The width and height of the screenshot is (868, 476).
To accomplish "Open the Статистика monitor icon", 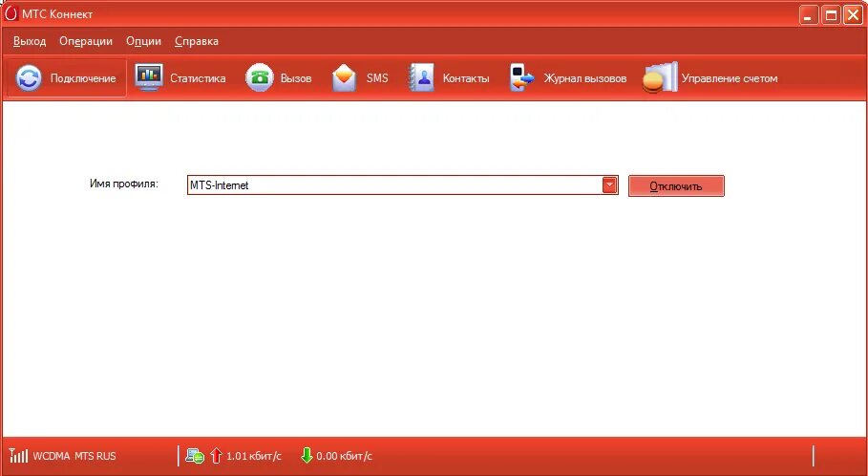I will click(149, 77).
